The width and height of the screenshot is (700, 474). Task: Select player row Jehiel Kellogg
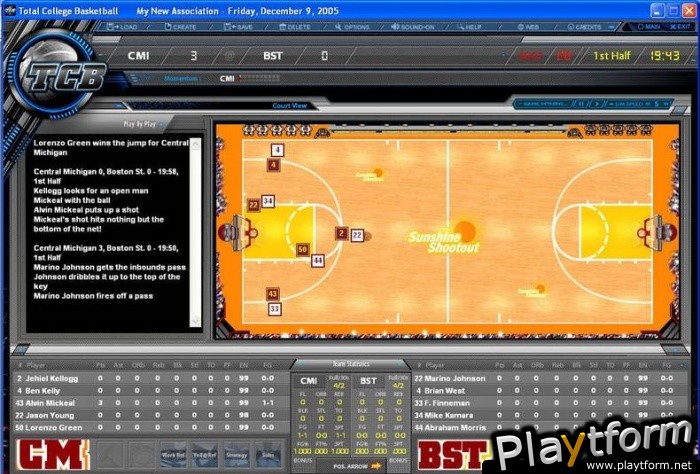click(151, 378)
